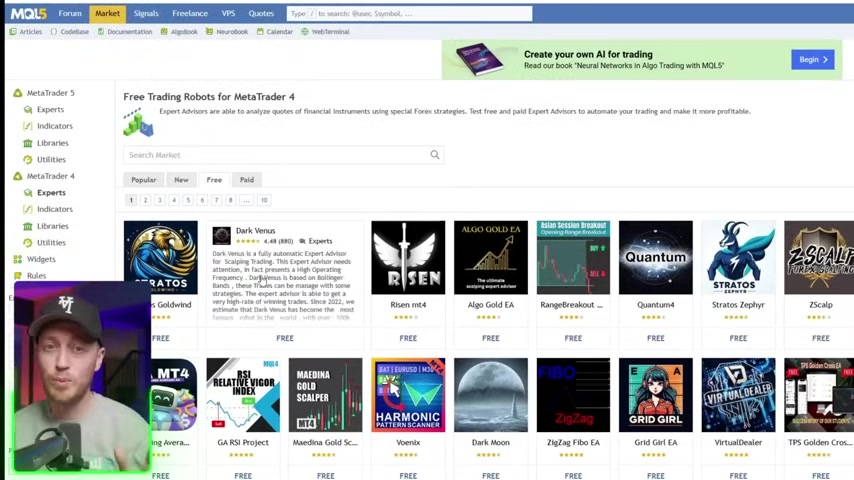Click the search magnifier icon in Market
This screenshot has width=854, height=480.
[x=434, y=155]
